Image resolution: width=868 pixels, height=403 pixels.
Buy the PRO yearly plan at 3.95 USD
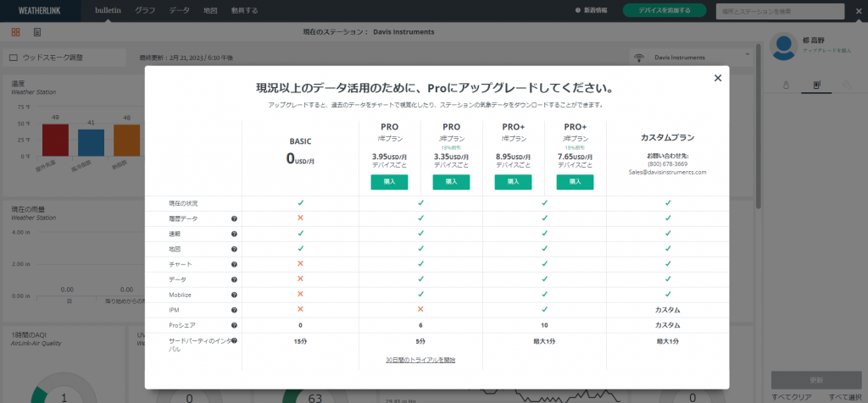[x=389, y=182]
